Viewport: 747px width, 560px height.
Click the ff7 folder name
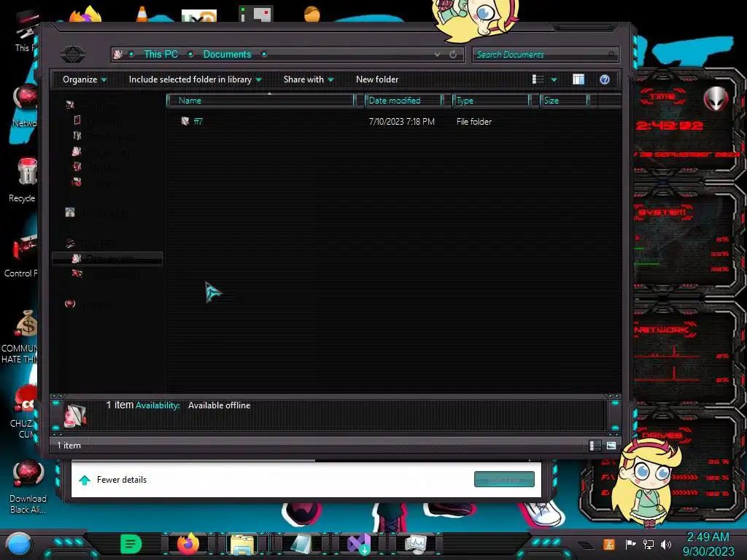[198, 122]
